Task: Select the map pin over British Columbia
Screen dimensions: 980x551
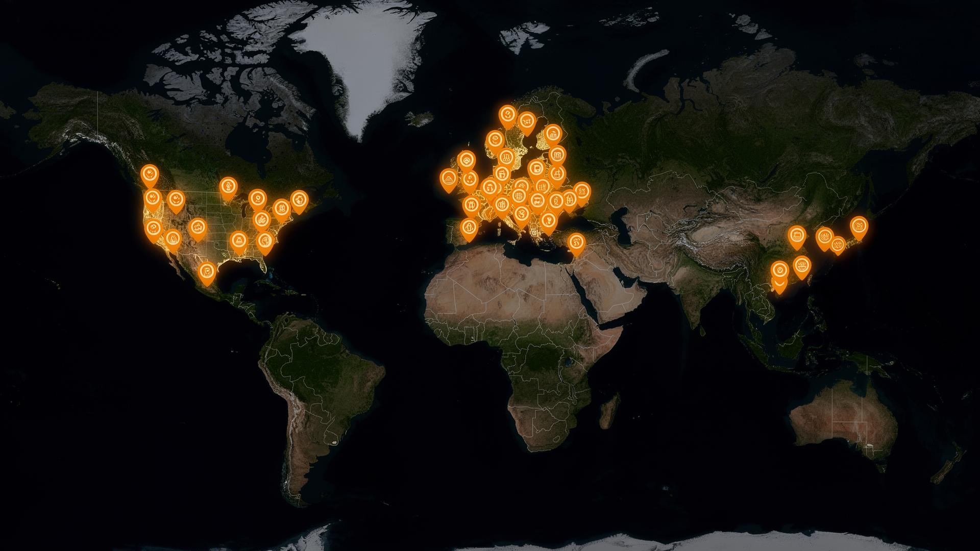Action: point(150,176)
